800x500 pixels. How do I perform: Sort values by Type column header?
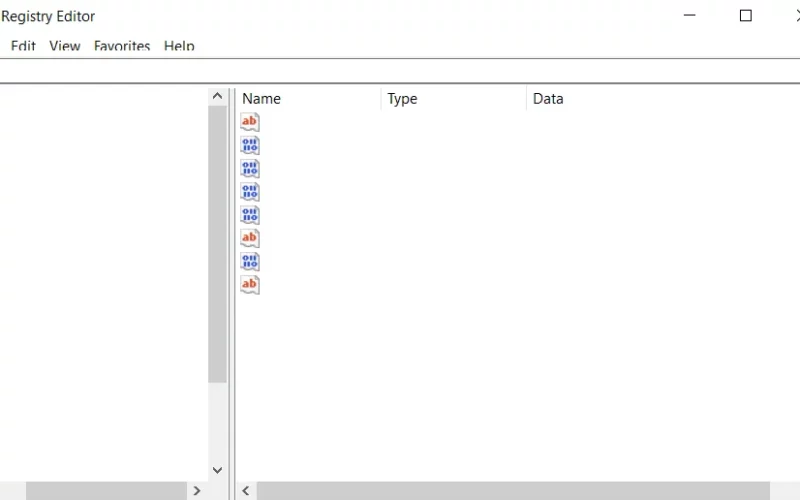(x=454, y=99)
